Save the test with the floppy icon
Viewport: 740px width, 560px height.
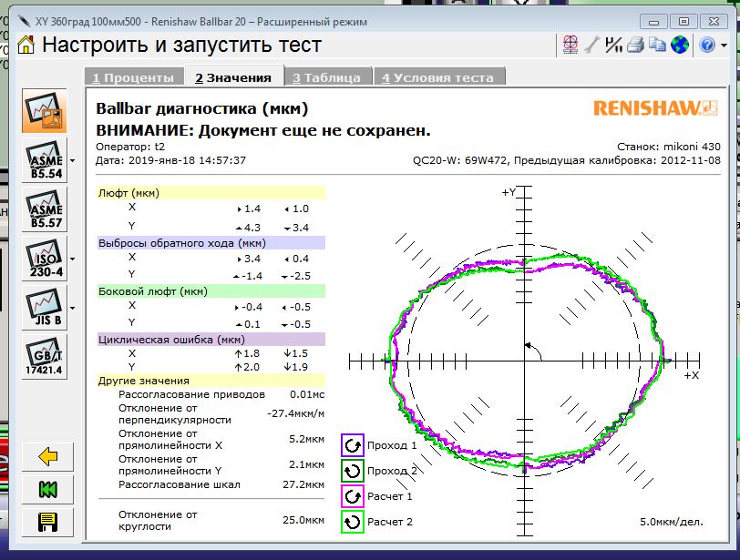click(x=47, y=523)
